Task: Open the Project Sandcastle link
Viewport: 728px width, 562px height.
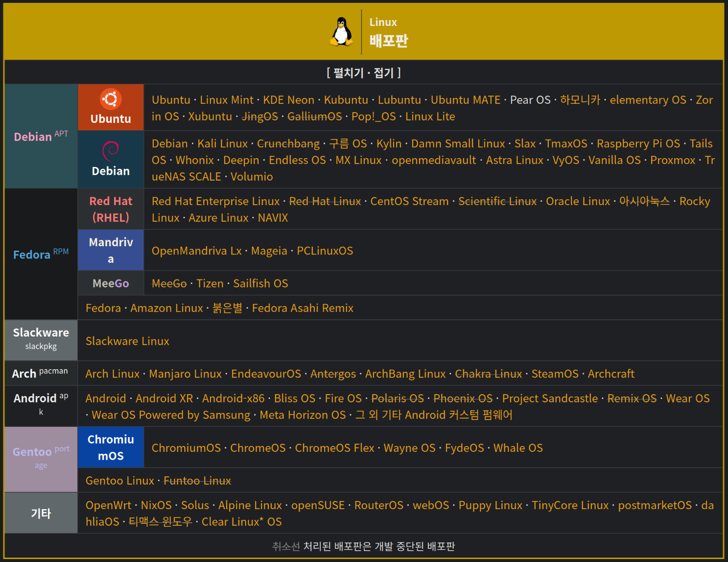Action: click(550, 398)
